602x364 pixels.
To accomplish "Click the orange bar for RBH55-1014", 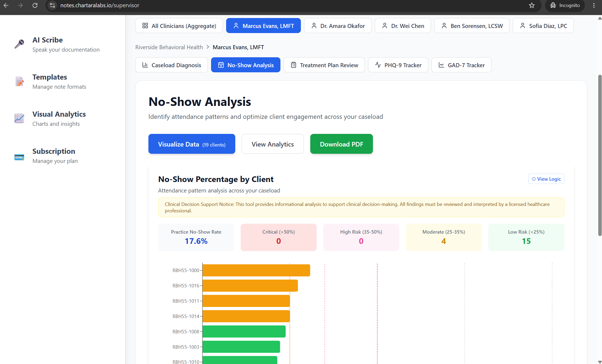I will pos(246,316).
